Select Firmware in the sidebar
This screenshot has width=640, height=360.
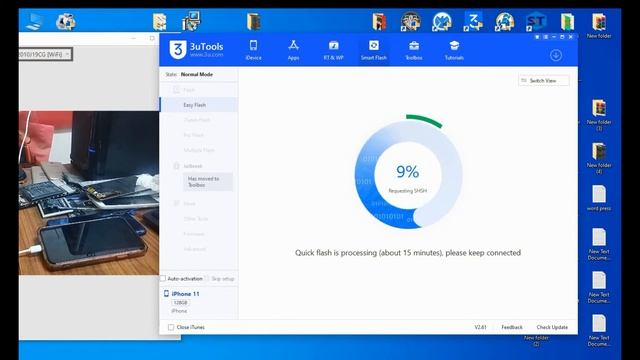coord(194,234)
